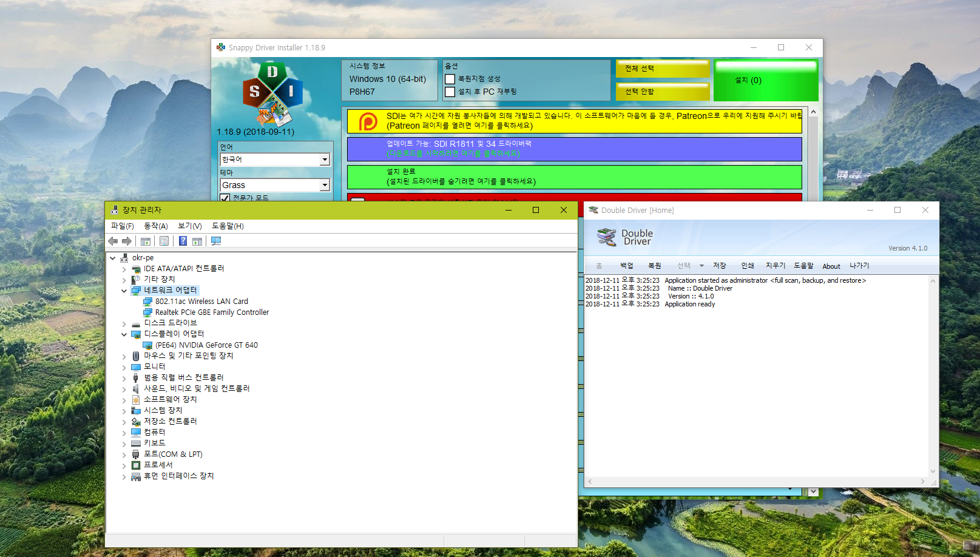Open the 백업 backup tab in Double Driver

pos(627,266)
